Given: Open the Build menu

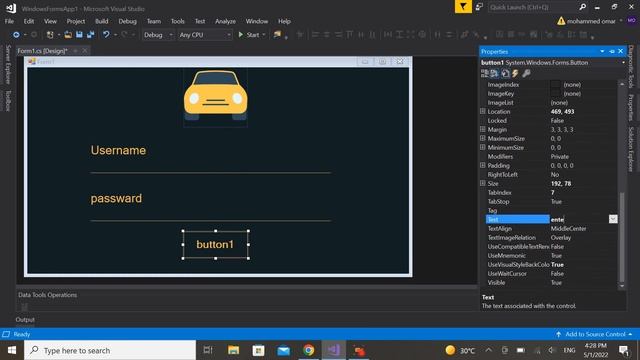Looking at the screenshot, I should click(102, 21).
